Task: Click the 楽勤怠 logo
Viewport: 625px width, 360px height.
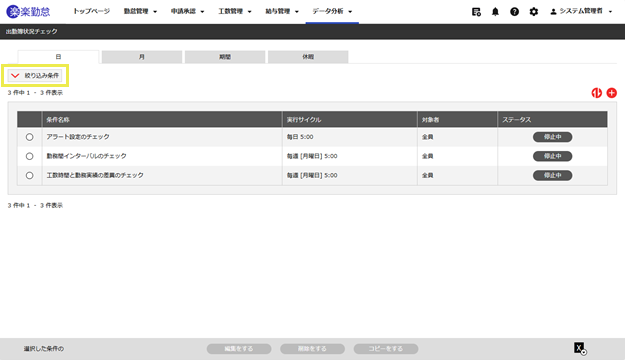Action: tap(28, 12)
